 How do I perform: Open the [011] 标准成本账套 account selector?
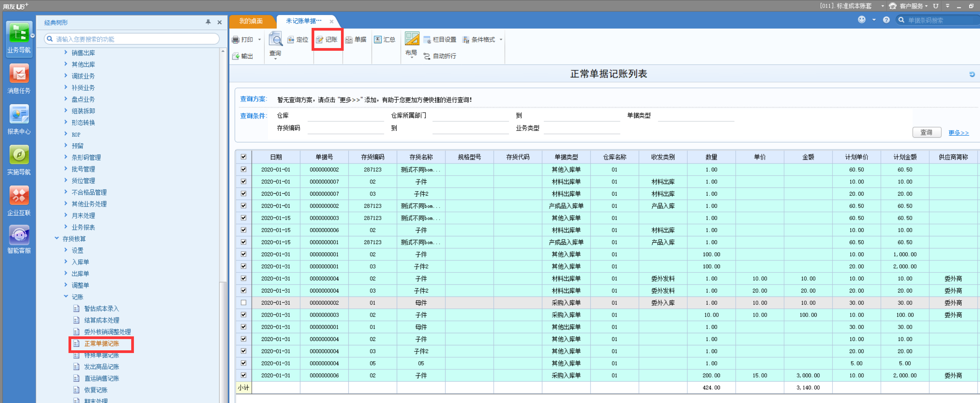[x=848, y=6]
